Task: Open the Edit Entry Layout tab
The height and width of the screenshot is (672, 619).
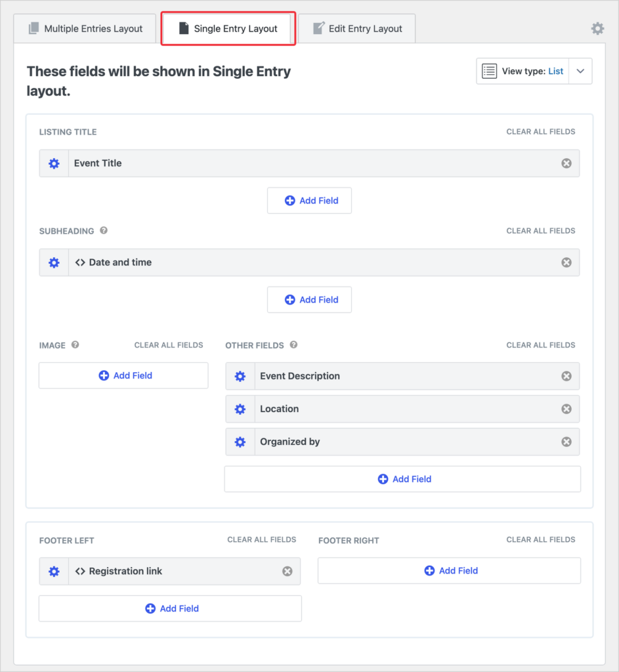Action: pyautogui.click(x=356, y=29)
